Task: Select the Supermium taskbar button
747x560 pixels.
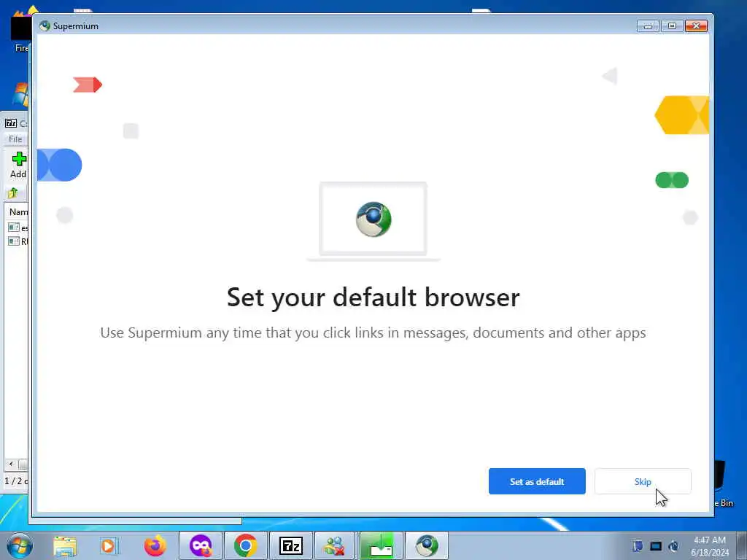Action: coord(427,545)
